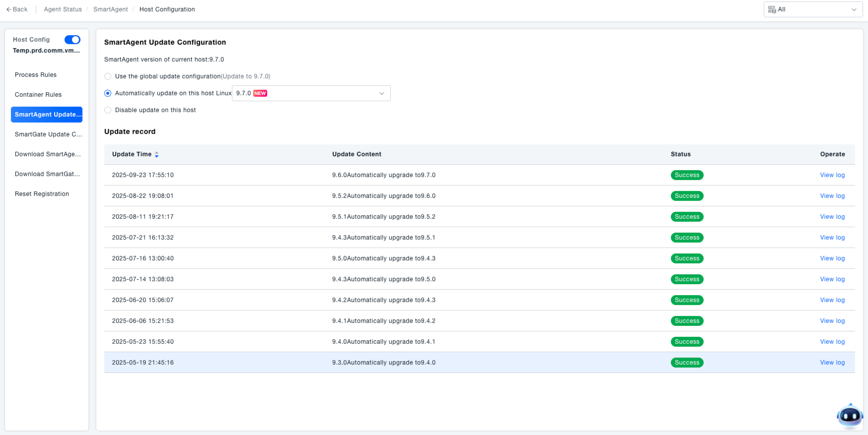Screen dimensions: 868x435
Task: Open Process Rules in sidebar
Action: click(36, 75)
